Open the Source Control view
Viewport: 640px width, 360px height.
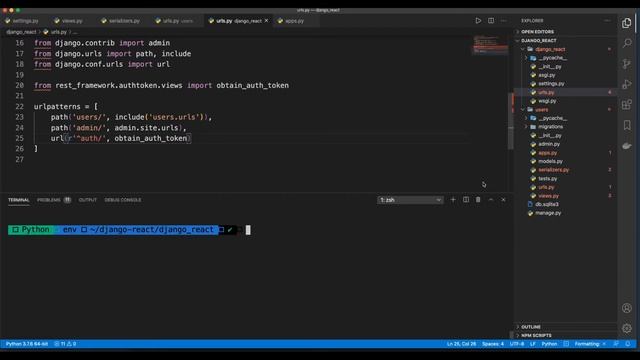[x=627, y=64]
